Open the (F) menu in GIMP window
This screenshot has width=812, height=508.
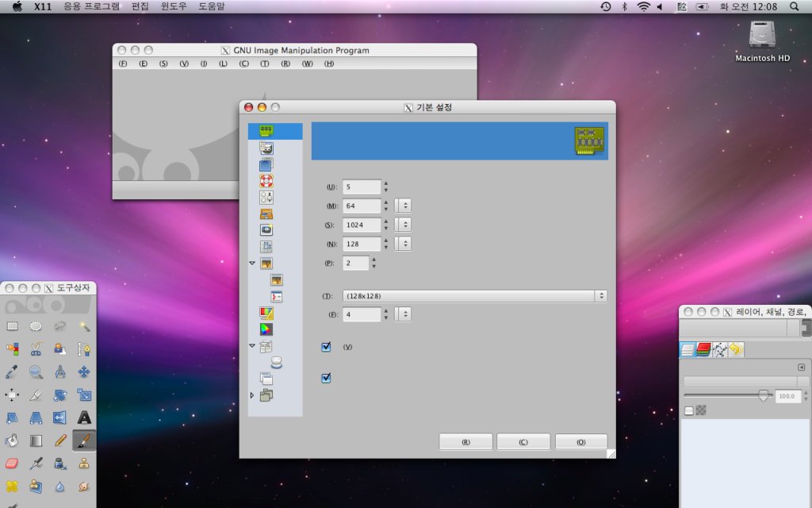123,63
